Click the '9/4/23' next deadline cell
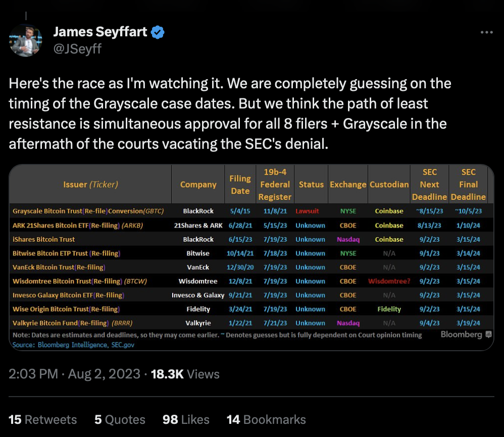The height and width of the screenshot is (437, 504). pos(429,323)
